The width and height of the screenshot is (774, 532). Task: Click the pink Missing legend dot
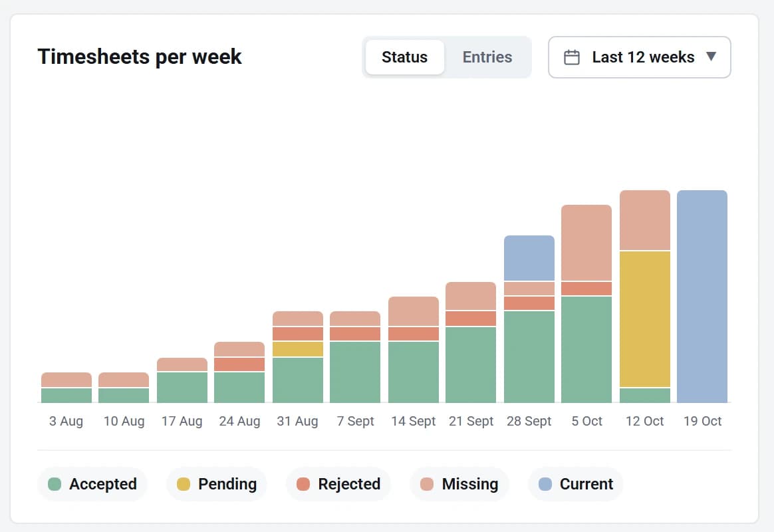427,484
